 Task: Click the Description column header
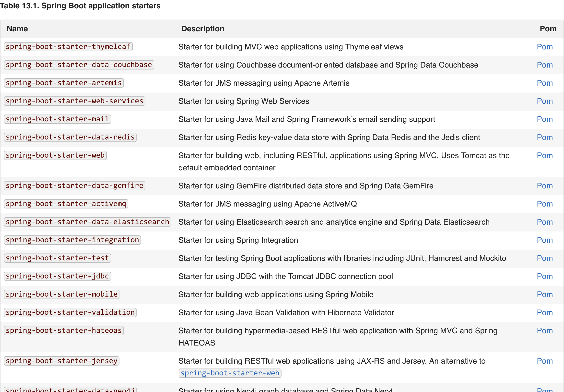tap(203, 29)
